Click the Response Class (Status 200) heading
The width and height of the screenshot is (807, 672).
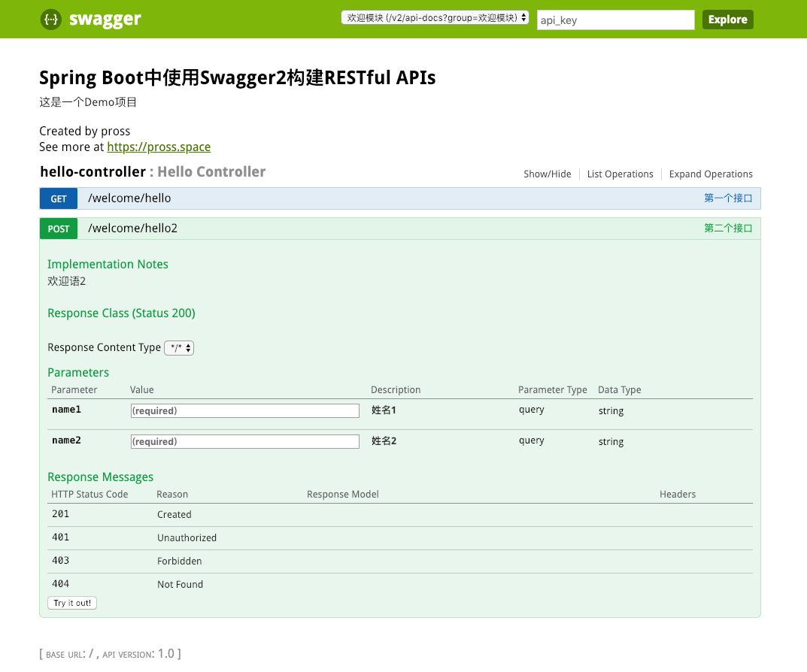coord(121,313)
